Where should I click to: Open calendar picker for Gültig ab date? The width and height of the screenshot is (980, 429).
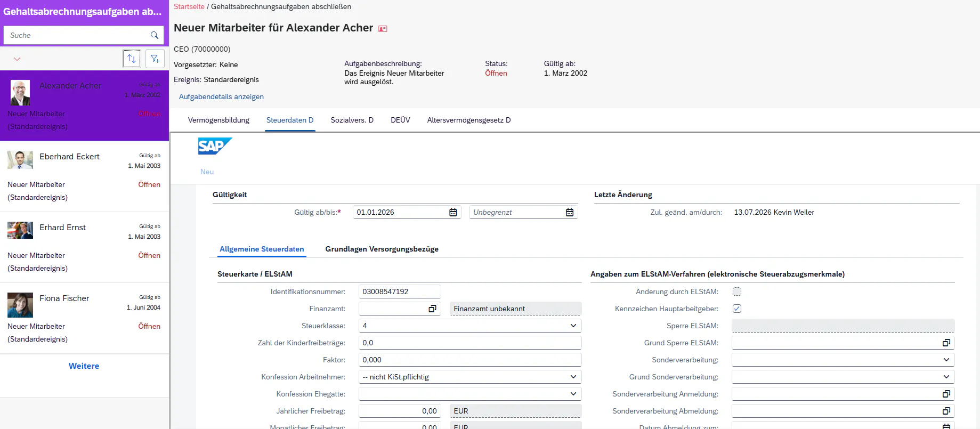(x=453, y=212)
